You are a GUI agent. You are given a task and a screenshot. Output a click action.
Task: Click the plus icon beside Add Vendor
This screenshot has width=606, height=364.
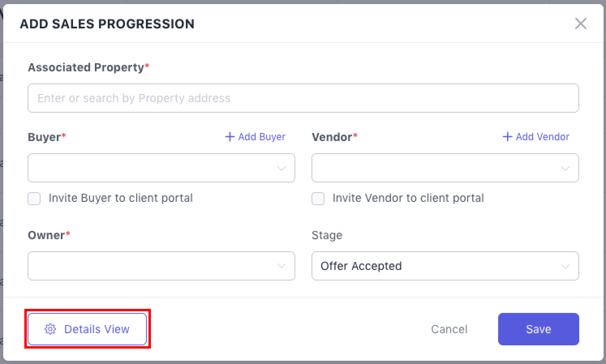click(x=507, y=137)
